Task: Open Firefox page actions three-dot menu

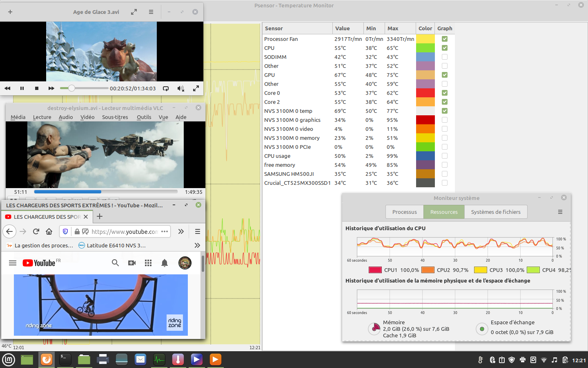Action: [165, 231]
